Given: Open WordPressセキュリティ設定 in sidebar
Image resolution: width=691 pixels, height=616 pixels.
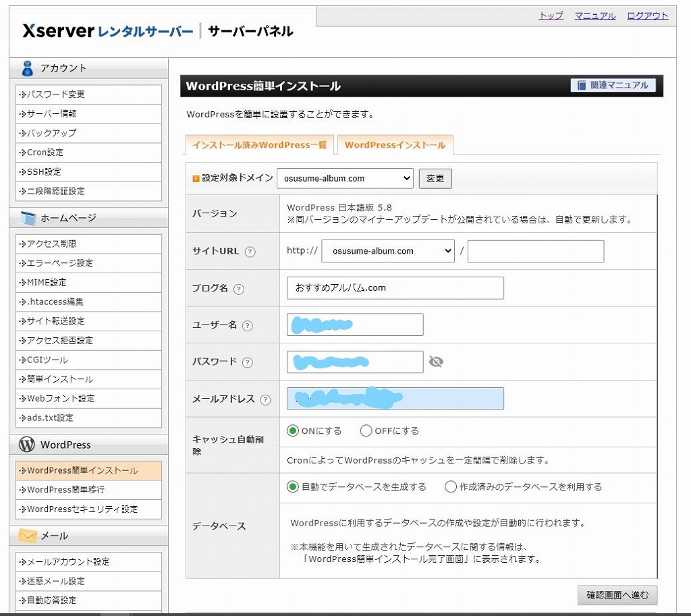Looking at the screenshot, I should click(88, 509).
